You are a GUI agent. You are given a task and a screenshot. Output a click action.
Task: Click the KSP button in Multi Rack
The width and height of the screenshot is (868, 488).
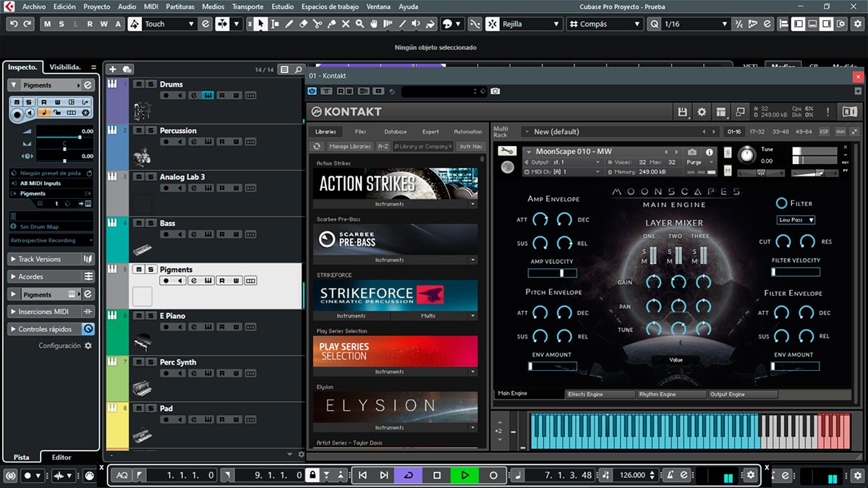[824, 132]
